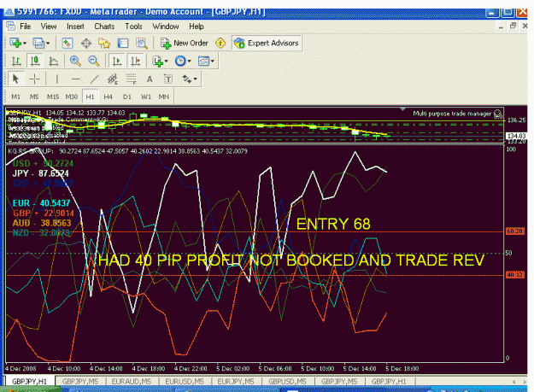The width and height of the screenshot is (534, 392).
Task: Zoom out on the chart
Action: click(93, 61)
